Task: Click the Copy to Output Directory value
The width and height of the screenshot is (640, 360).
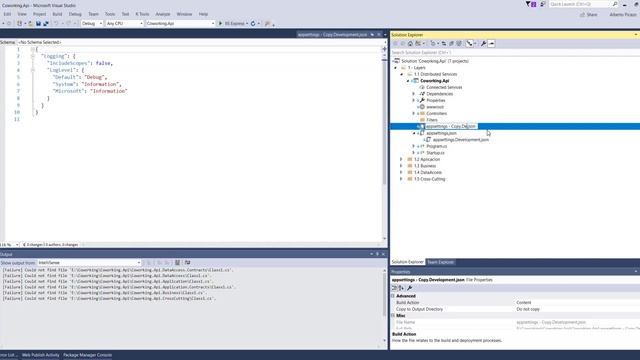Action: pos(528,309)
